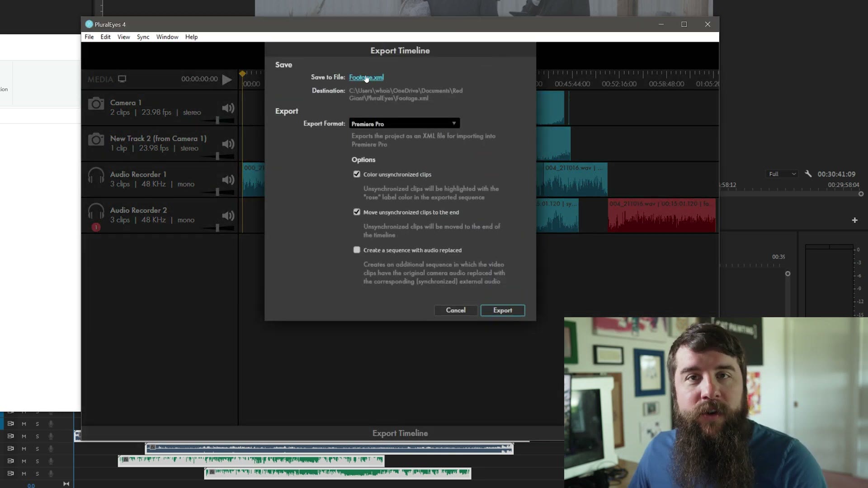Adjust Audio Recorder 1 volume slider

(217, 192)
